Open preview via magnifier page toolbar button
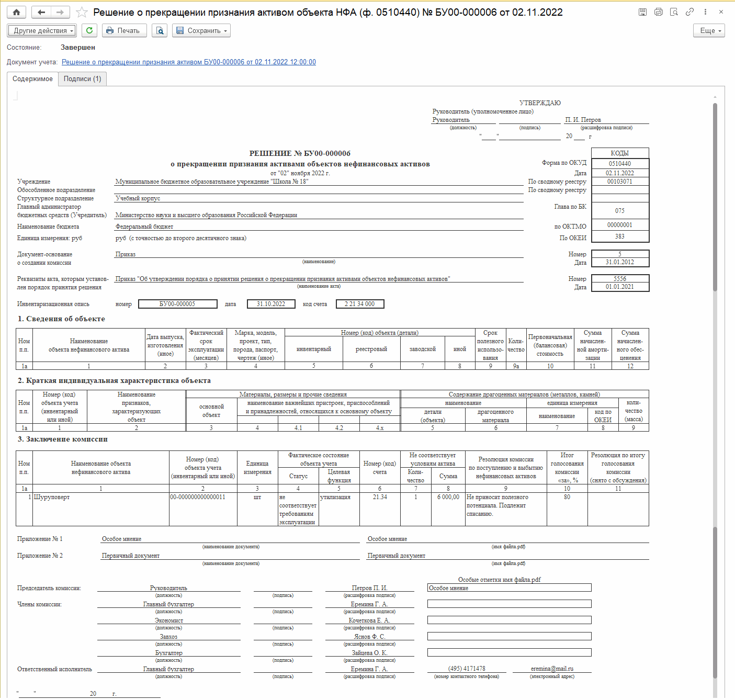Screen dimensions: 735x700 [x=160, y=30]
